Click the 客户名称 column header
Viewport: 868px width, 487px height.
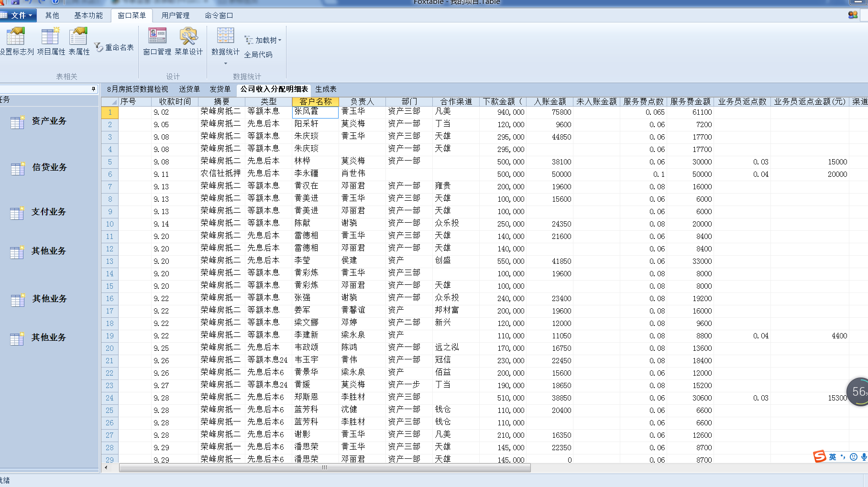tap(315, 101)
